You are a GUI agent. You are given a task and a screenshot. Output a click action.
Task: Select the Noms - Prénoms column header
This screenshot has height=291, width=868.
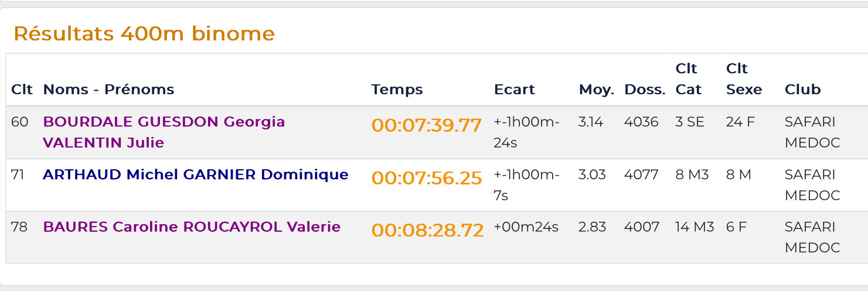108,90
